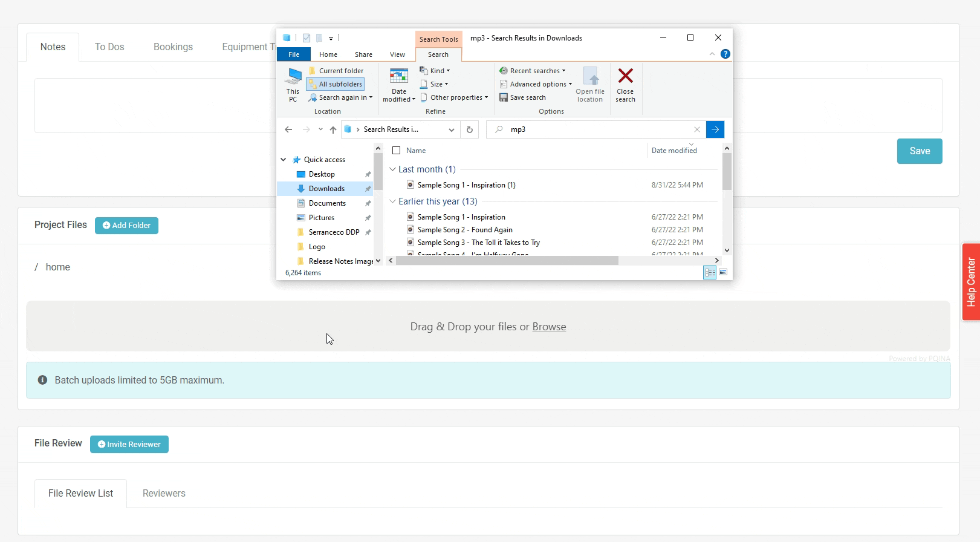Expand the Advanced options dropdown

tap(536, 84)
